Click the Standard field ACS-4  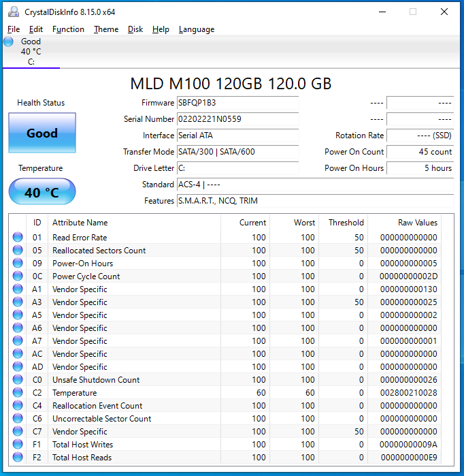point(316,185)
